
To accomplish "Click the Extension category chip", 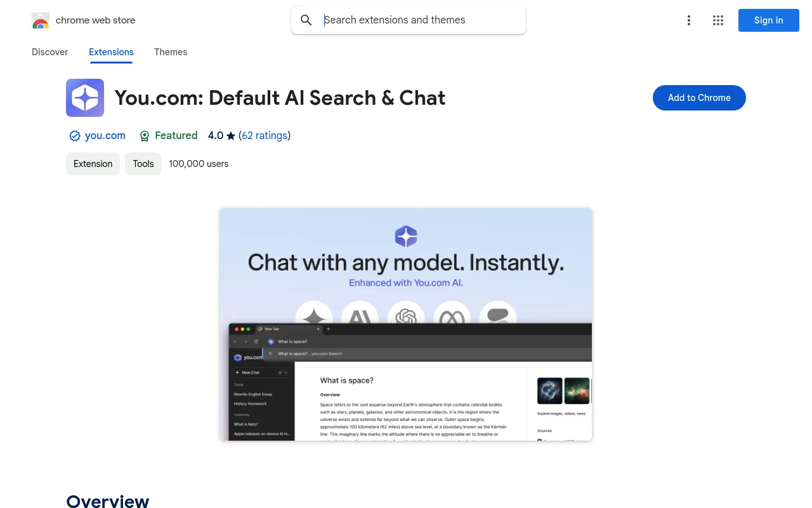I will coord(93,164).
